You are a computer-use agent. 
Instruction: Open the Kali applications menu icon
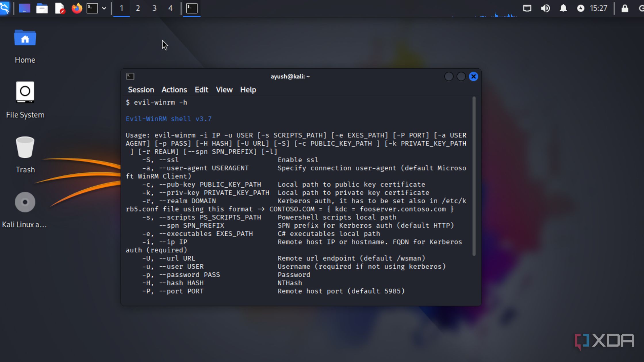[x=5, y=8]
